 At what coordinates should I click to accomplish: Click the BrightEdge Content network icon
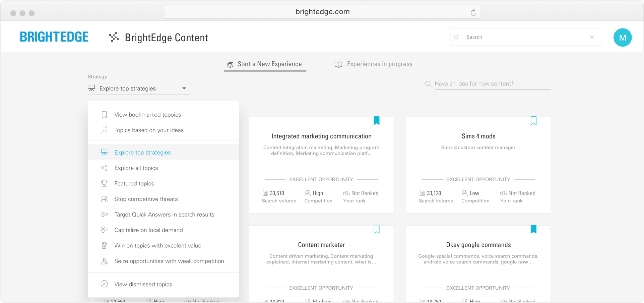pyautogui.click(x=114, y=37)
